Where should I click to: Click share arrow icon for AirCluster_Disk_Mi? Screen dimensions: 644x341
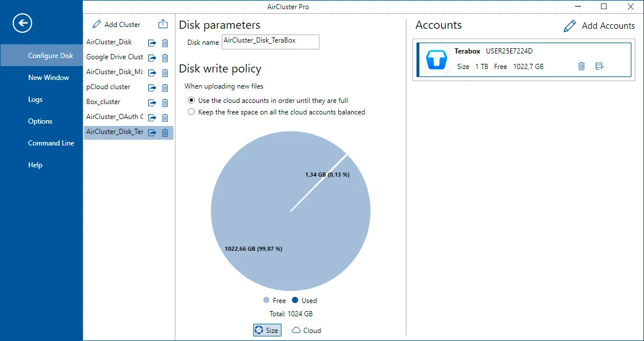(152, 73)
